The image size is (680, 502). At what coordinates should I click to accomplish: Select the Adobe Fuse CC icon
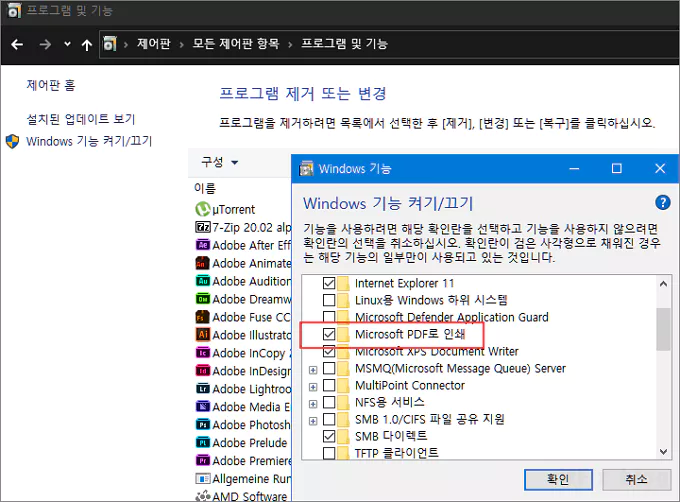(x=203, y=317)
